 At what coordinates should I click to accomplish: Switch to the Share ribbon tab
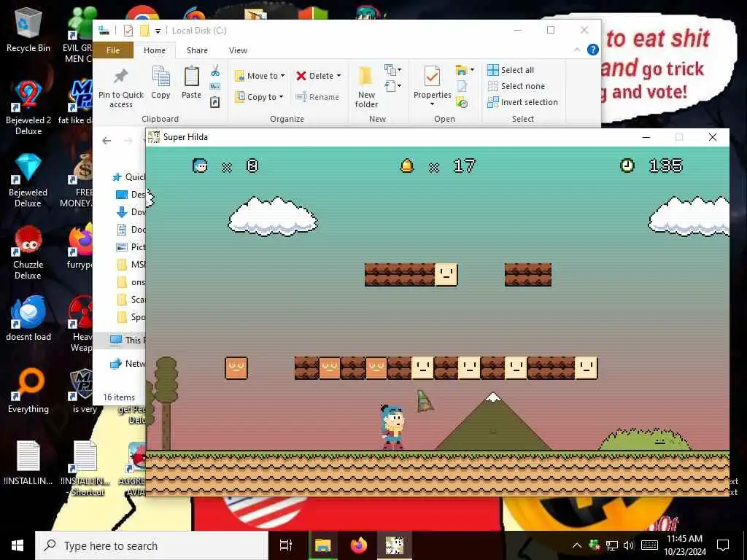pyautogui.click(x=197, y=50)
